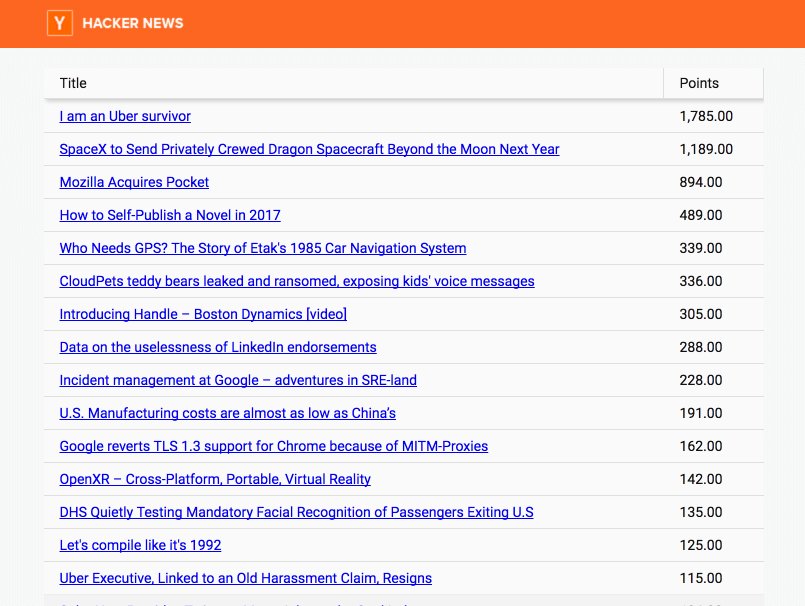Image resolution: width=805 pixels, height=606 pixels.
Task: Open U.S. Manufacturing costs article link
Action: (227, 413)
